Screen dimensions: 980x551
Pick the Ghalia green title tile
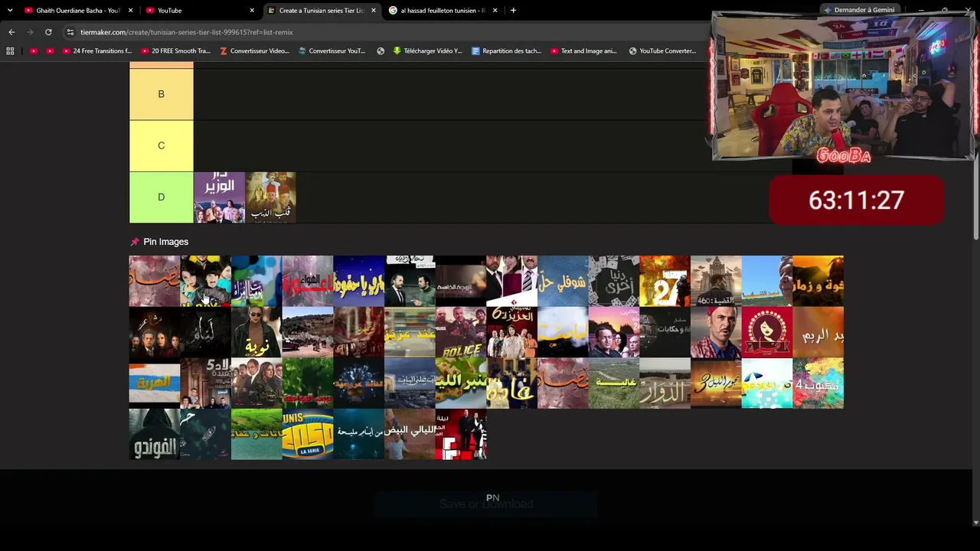click(614, 383)
